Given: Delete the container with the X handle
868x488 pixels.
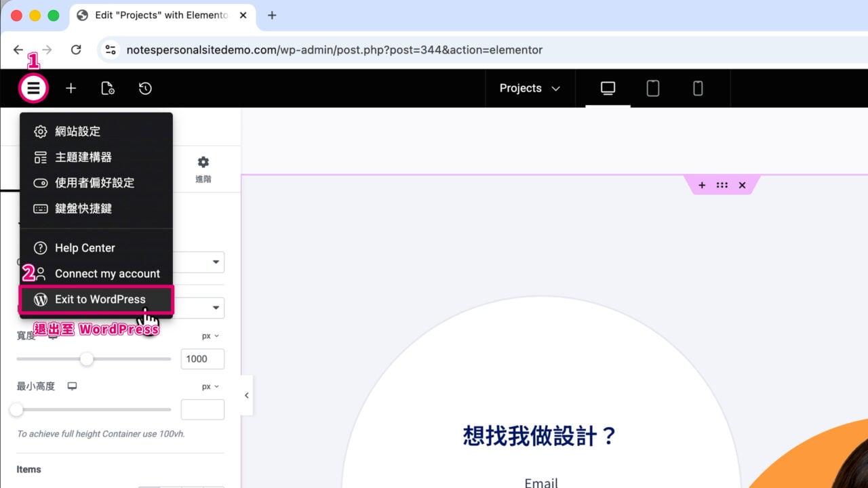Looking at the screenshot, I should (742, 185).
